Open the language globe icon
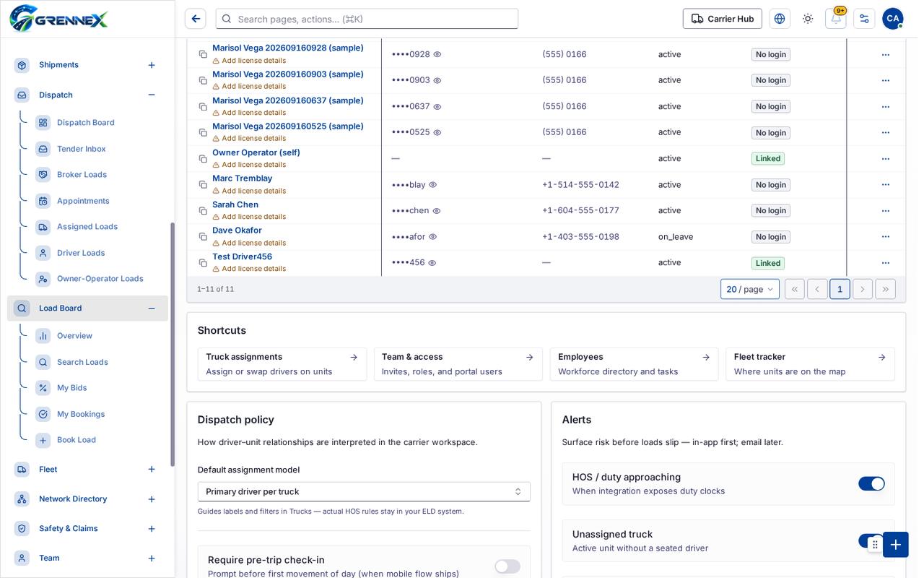This screenshot has height=578, width=924. [780, 19]
